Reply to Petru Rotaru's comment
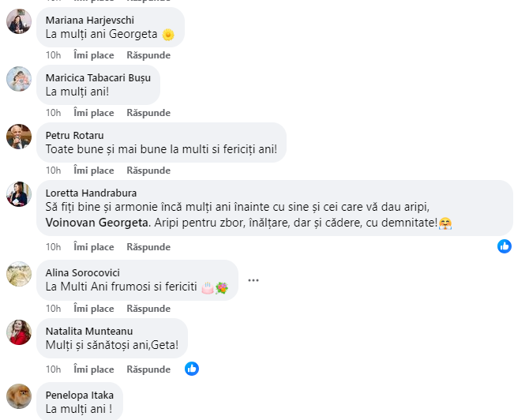529x420 pixels. (148, 171)
